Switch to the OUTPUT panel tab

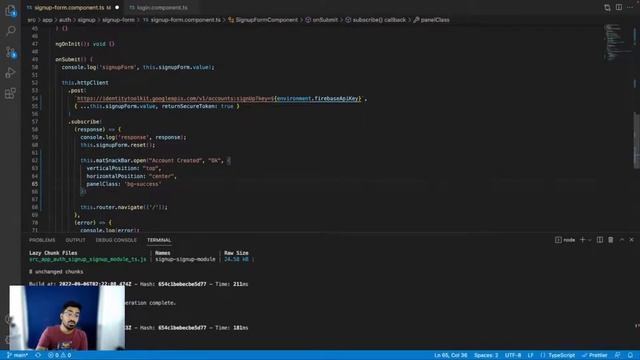[x=76, y=240]
